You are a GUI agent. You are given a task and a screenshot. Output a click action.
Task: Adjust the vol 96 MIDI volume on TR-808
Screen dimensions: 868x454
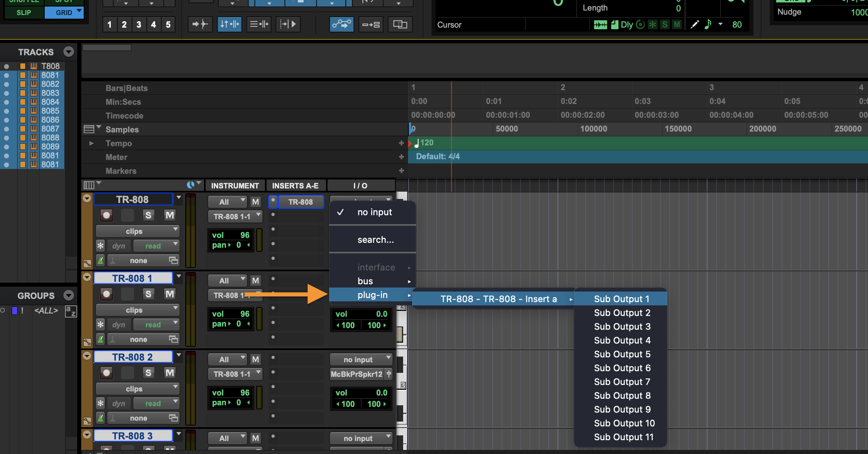(x=230, y=235)
